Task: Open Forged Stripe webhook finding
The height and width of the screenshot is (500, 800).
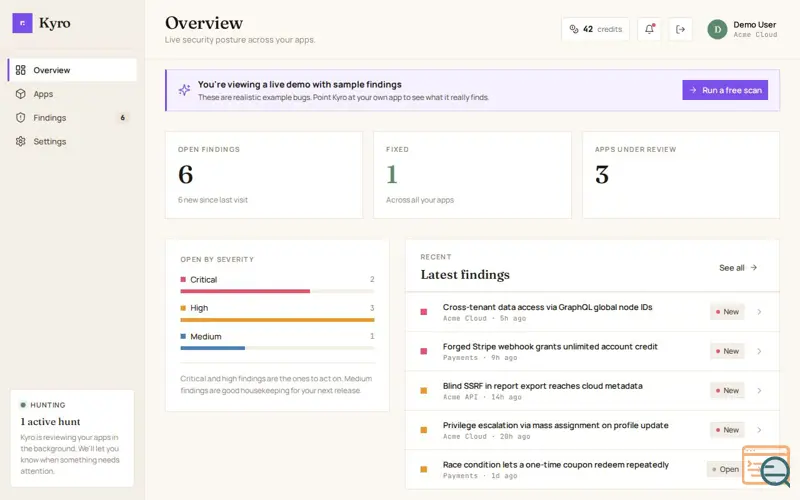Action: [592, 352]
